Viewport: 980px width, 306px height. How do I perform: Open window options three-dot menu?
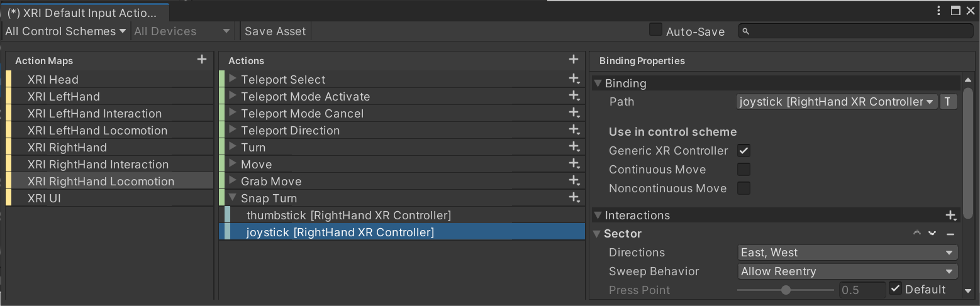click(938, 11)
